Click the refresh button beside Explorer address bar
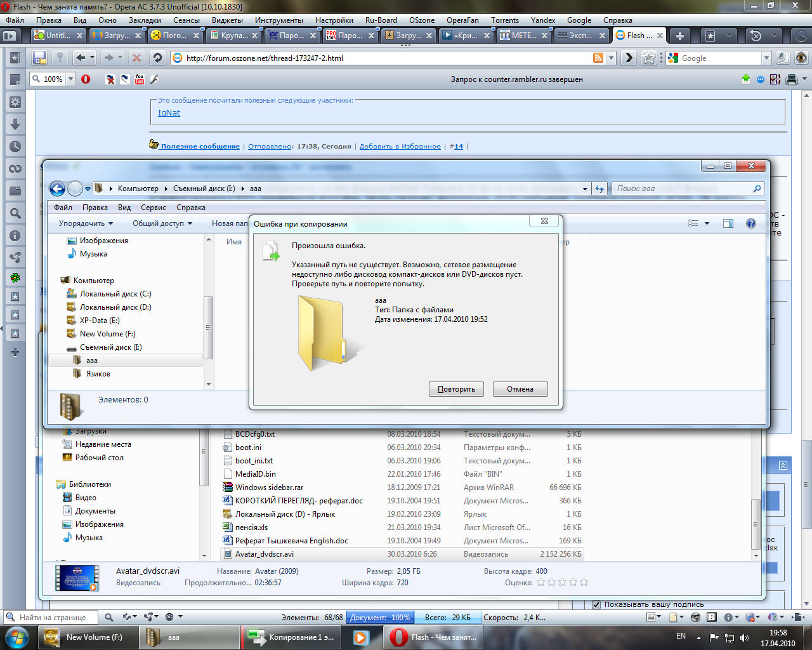This screenshot has height=650, width=812. 599,189
